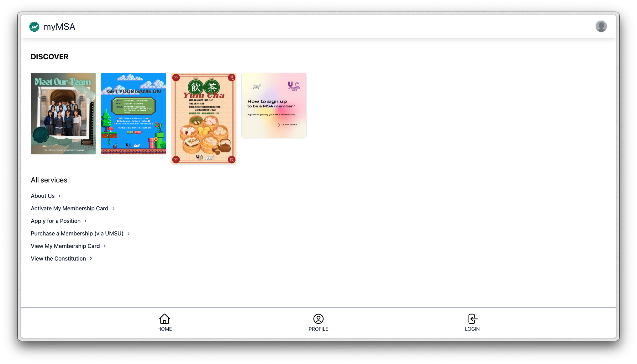637x364 pixels.
Task: View the Get Your Game On poster
Action: [x=134, y=113]
